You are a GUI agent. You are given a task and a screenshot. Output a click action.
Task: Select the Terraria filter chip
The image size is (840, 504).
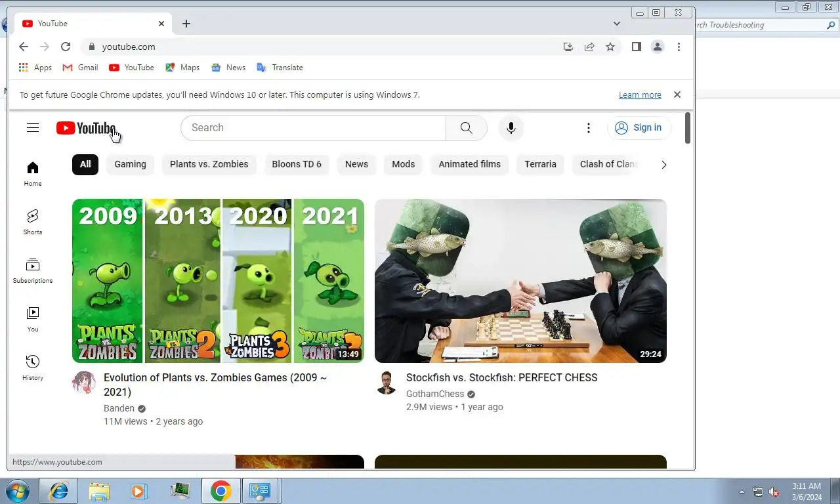(x=540, y=164)
